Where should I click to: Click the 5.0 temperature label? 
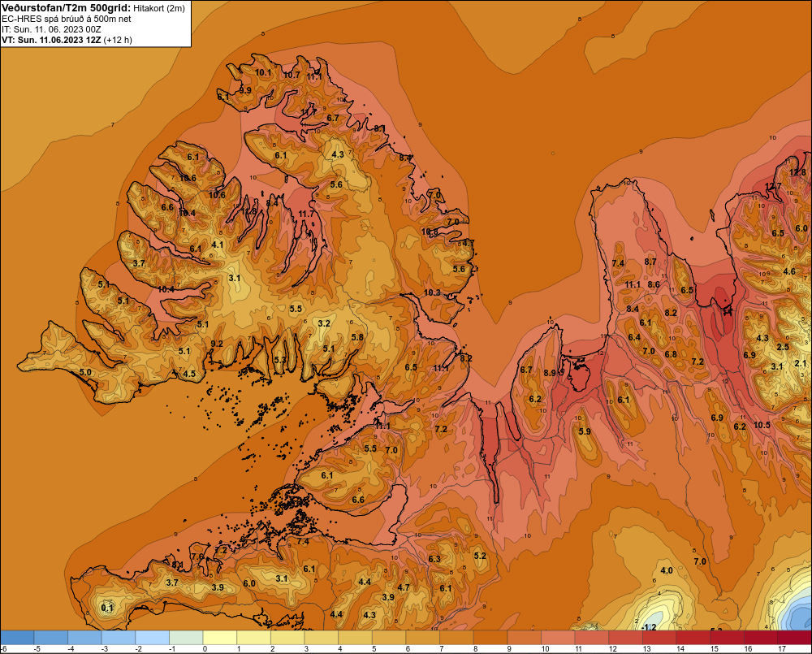85,372
